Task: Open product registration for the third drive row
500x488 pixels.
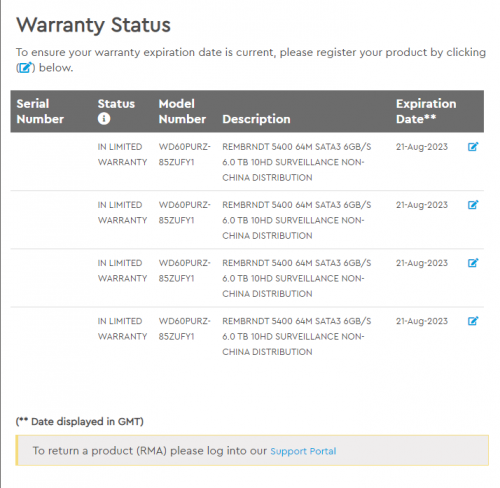Action: click(x=473, y=263)
